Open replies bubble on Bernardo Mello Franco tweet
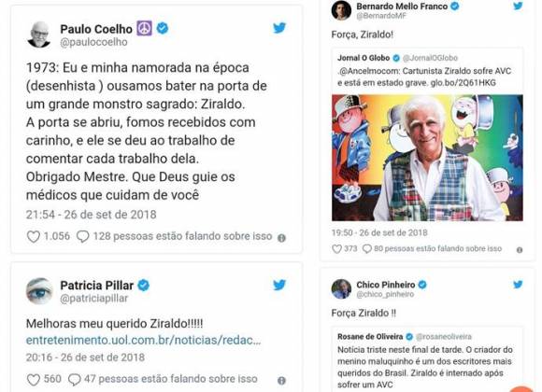This screenshot has height=392, width=542. click(x=366, y=248)
